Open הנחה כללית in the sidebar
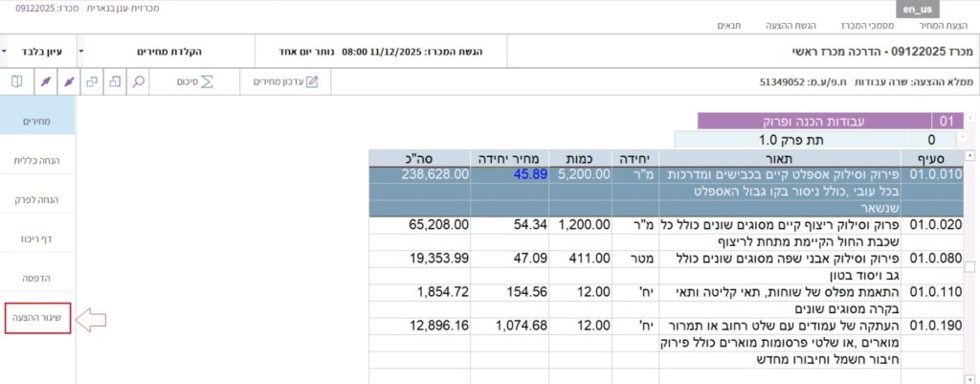980x384 pixels. [37, 161]
